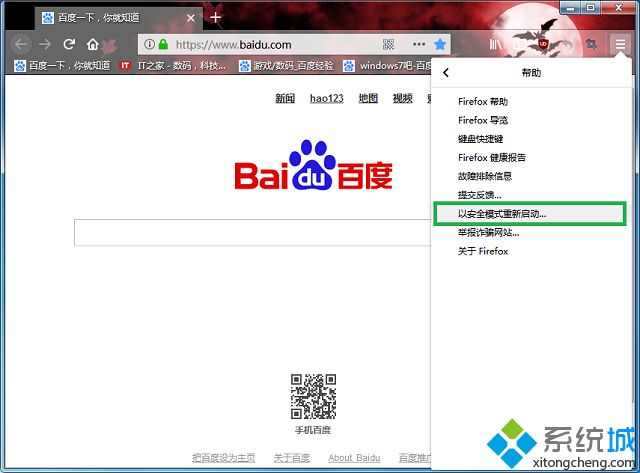Screen dimensions: 640x473
Task: Click the 把百度设为主页 footer link
Action: [224, 458]
